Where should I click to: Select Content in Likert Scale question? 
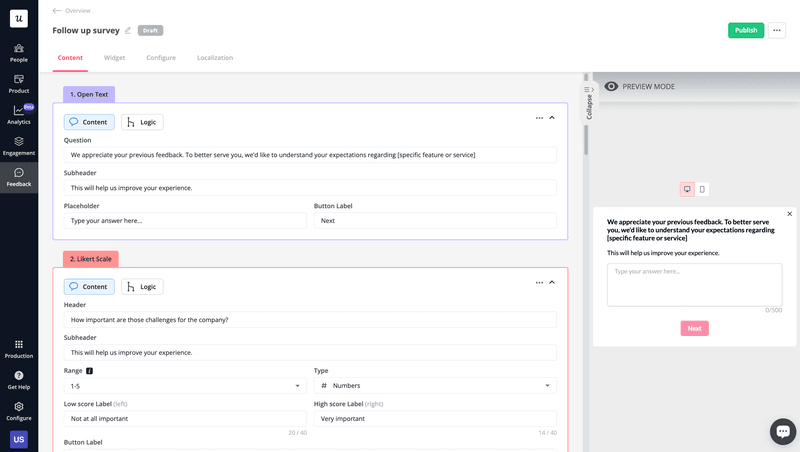[x=89, y=287]
